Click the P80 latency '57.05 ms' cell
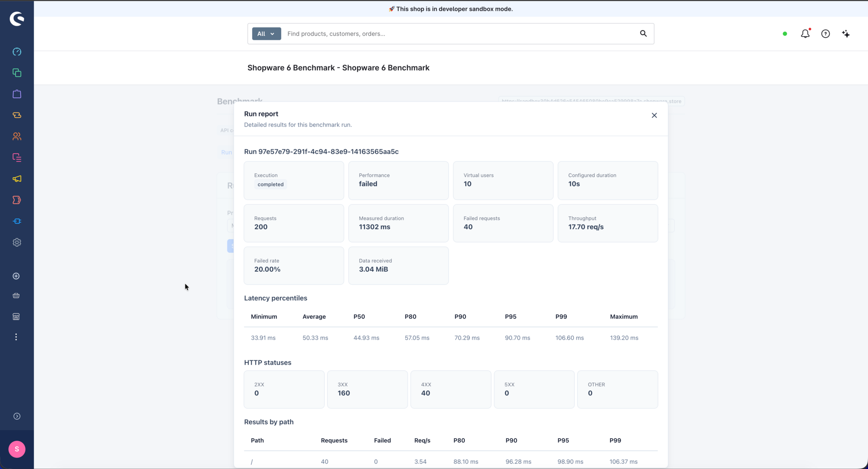Viewport: 868px width, 469px height. (x=417, y=338)
